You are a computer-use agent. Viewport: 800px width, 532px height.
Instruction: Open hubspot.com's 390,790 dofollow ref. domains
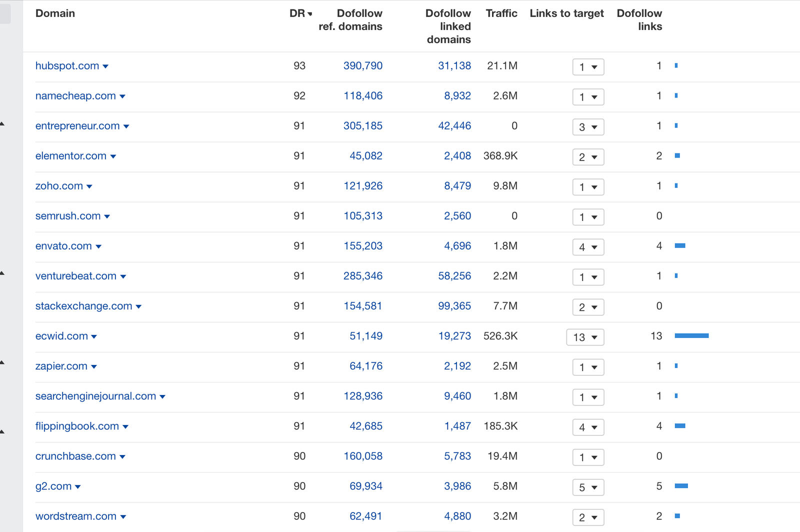point(363,66)
